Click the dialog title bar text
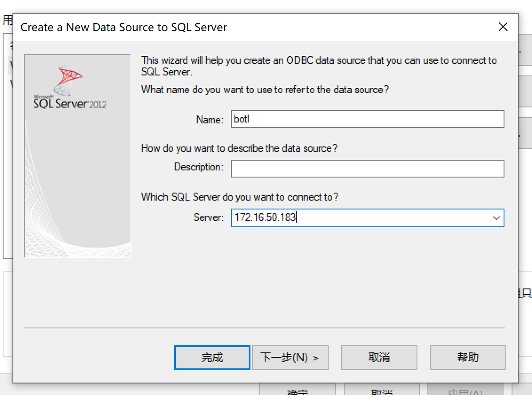 click(x=123, y=28)
